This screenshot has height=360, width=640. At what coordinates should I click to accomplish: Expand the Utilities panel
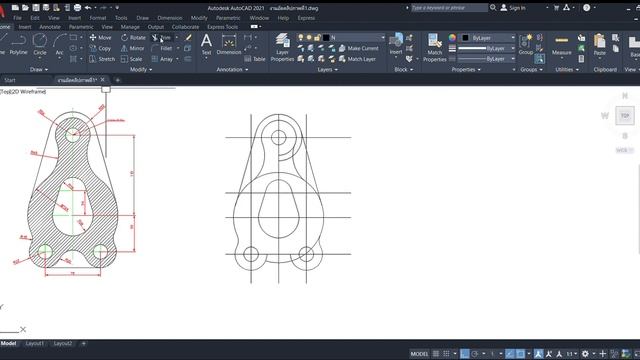pos(567,70)
